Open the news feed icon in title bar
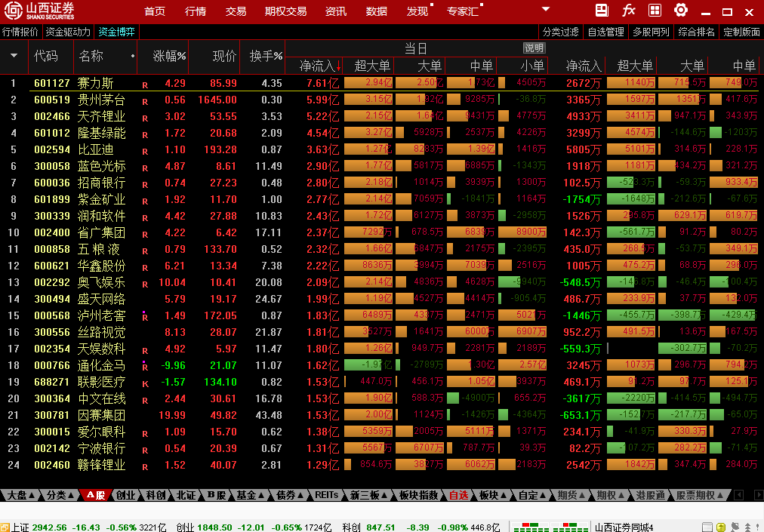Viewport: 764px width, 532px height. click(602, 11)
